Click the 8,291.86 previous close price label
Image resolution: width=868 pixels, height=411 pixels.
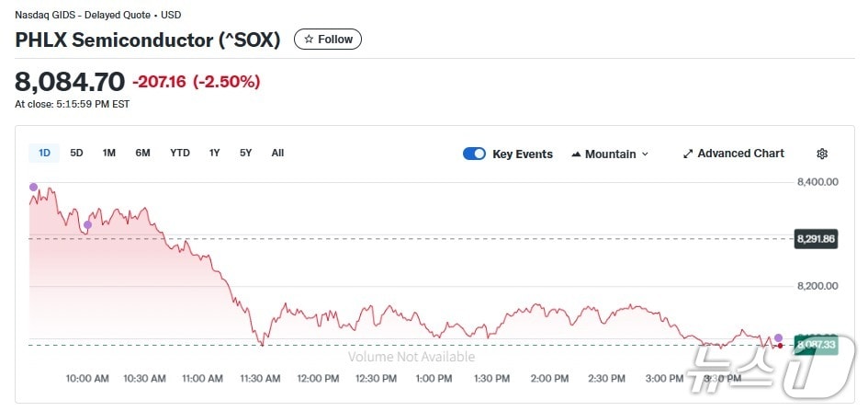coord(816,238)
